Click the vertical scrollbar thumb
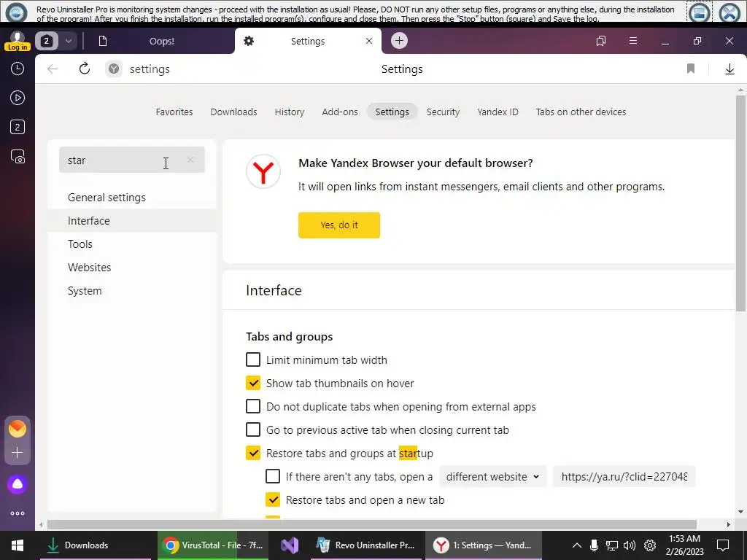 click(740, 203)
